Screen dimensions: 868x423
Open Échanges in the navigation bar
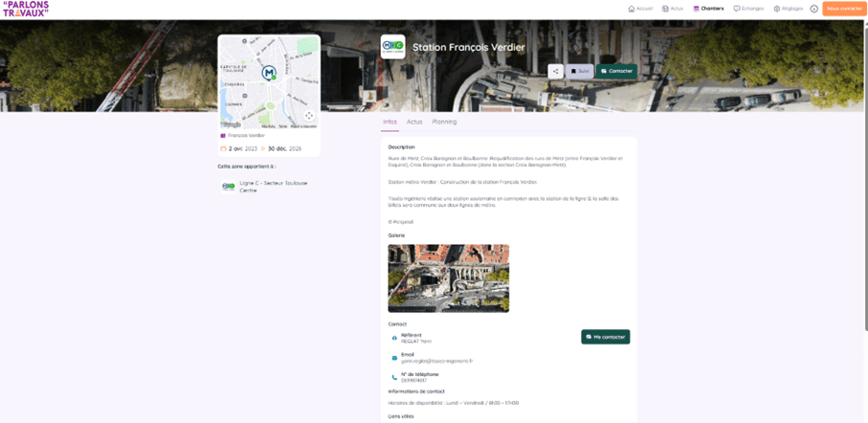pyautogui.click(x=748, y=9)
